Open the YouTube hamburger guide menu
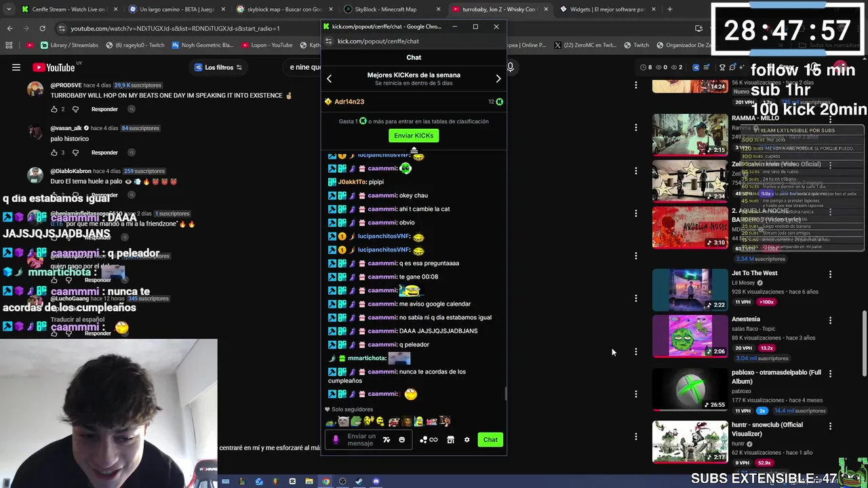The image size is (868, 488). [x=16, y=67]
